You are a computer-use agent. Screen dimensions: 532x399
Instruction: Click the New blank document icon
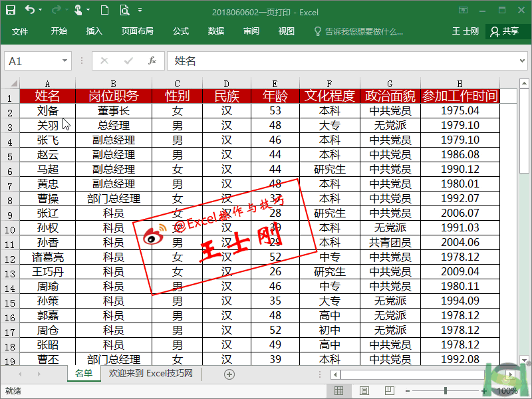click(104, 11)
